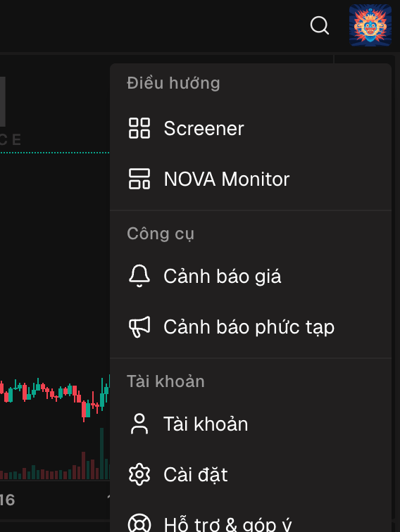The width and height of the screenshot is (400, 532).
Task: Open Hỗ trợ & góp ý
Action: [251, 517]
